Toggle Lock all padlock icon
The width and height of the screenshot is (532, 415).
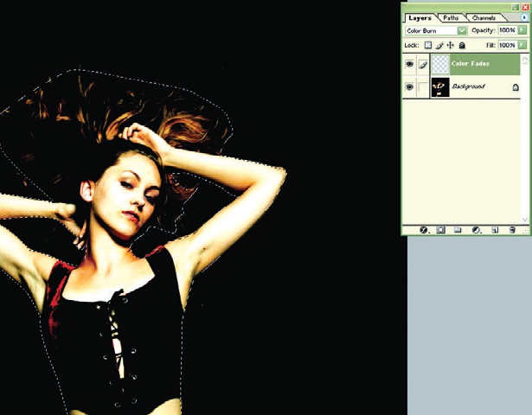click(x=462, y=45)
